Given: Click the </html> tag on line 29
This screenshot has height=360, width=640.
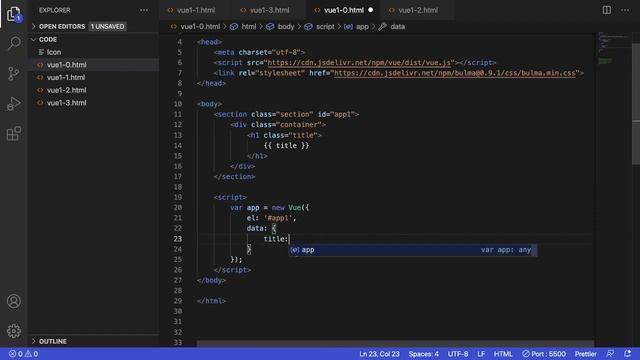Looking at the screenshot, I should pyautogui.click(x=211, y=301).
